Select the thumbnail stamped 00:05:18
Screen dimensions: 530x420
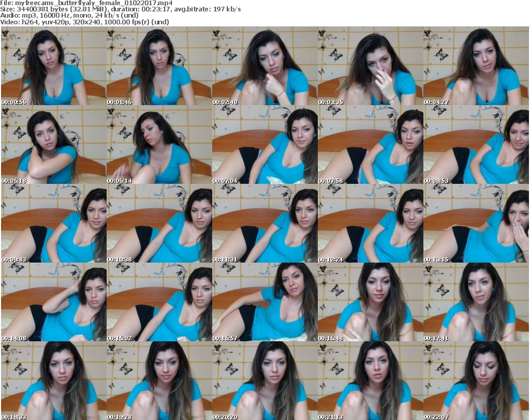point(53,144)
